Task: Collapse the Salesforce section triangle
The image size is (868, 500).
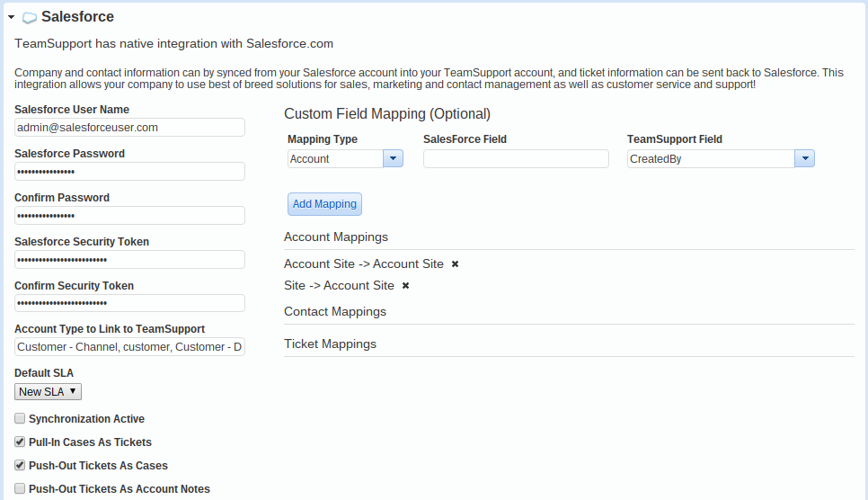Action: tap(11, 17)
